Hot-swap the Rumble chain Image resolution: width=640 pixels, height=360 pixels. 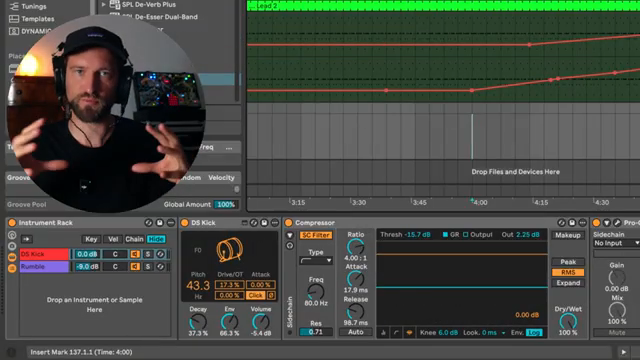pos(160,267)
